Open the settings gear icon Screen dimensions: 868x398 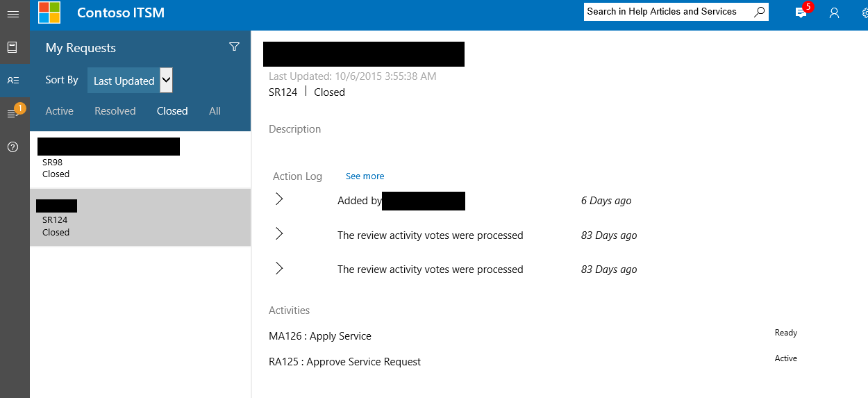864,13
